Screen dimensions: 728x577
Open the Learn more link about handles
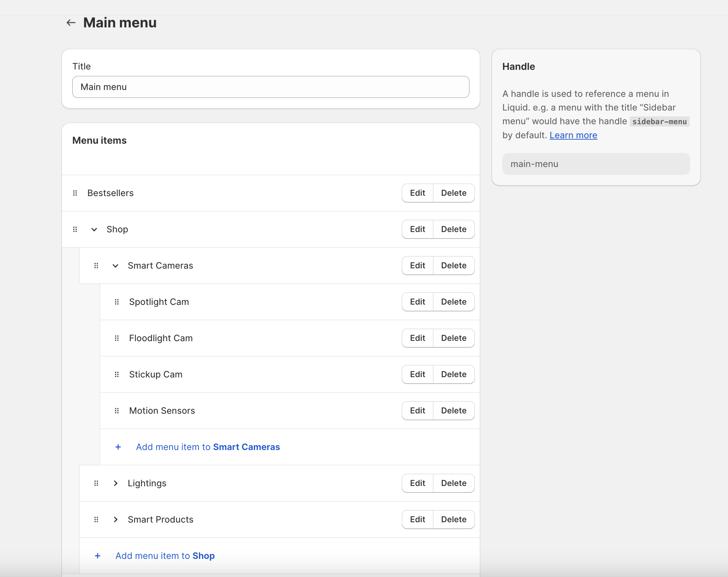pyautogui.click(x=573, y=135)
